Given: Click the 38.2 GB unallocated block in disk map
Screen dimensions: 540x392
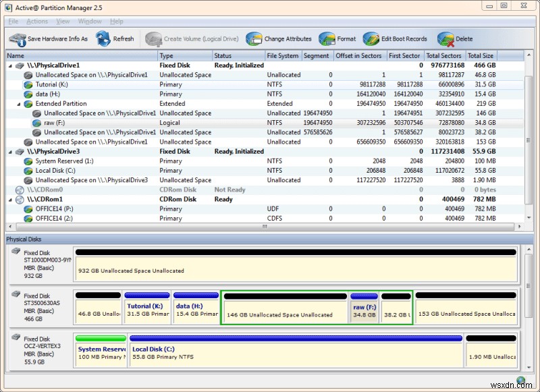Looking at the screenshot, I should [396, 308].
